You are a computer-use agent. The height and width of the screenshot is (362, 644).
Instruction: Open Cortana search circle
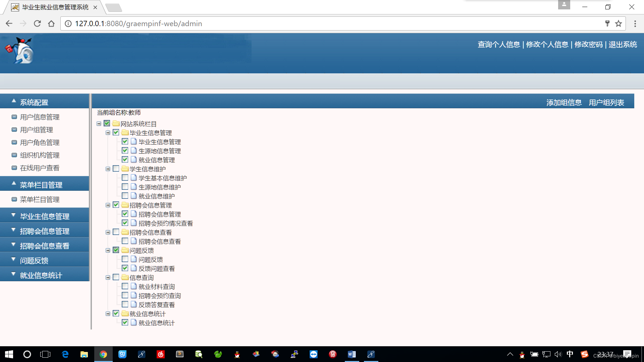tap(27, 354)
